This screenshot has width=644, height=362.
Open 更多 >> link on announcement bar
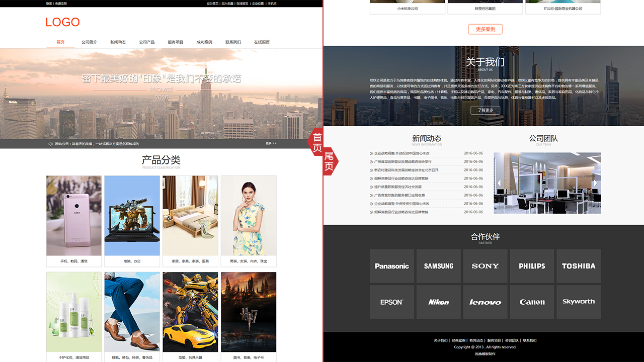coord(271,143)
